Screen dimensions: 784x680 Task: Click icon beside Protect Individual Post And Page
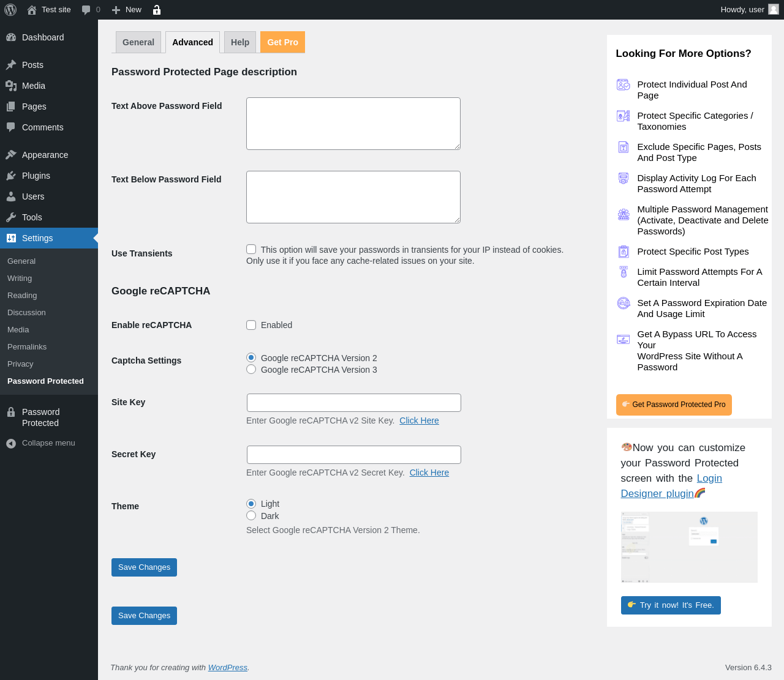[x=624, y=85]
